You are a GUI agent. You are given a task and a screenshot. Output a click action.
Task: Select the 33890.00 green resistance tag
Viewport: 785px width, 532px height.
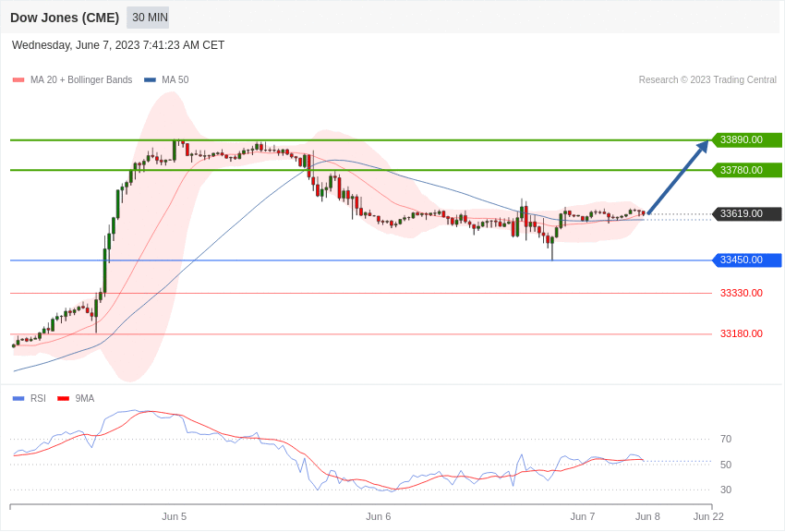pos(746,140)
